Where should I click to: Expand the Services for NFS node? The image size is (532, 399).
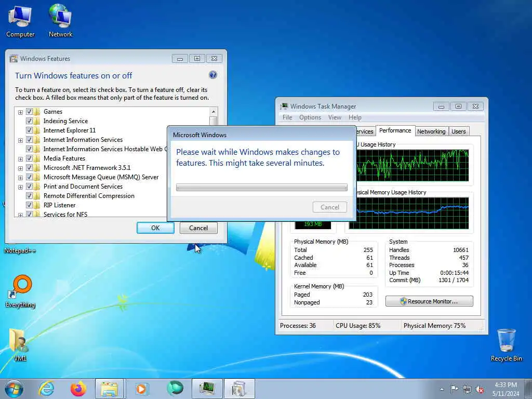[20, 215]
